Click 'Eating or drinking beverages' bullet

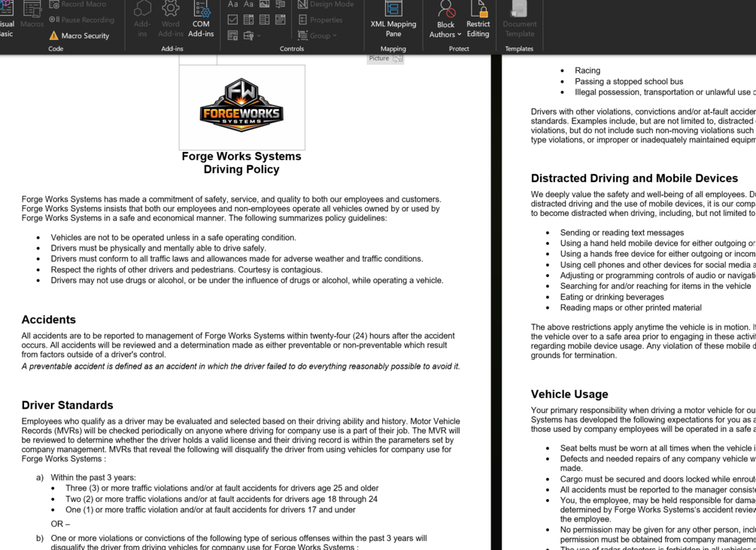(x=612, y=297)
